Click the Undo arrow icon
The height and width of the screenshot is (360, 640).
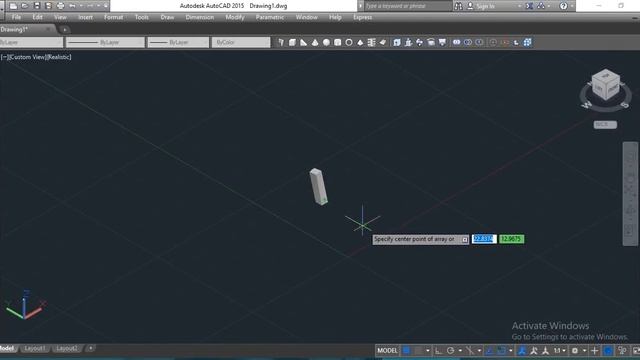click(72, 6)
